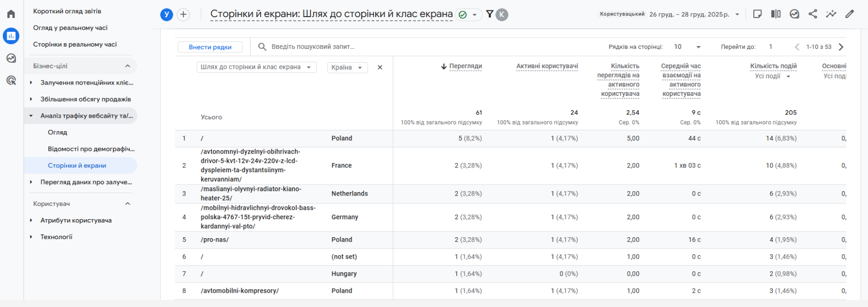This screenshot has width=868, height=307.
Task: Click the share report icon
Action: pyautogui.click(x=813, y=14)
